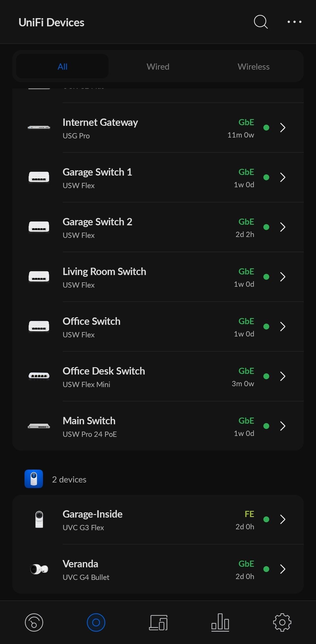Switch to the Wired tab
This screenshot has width=316, height=644.
coord(158,67)
